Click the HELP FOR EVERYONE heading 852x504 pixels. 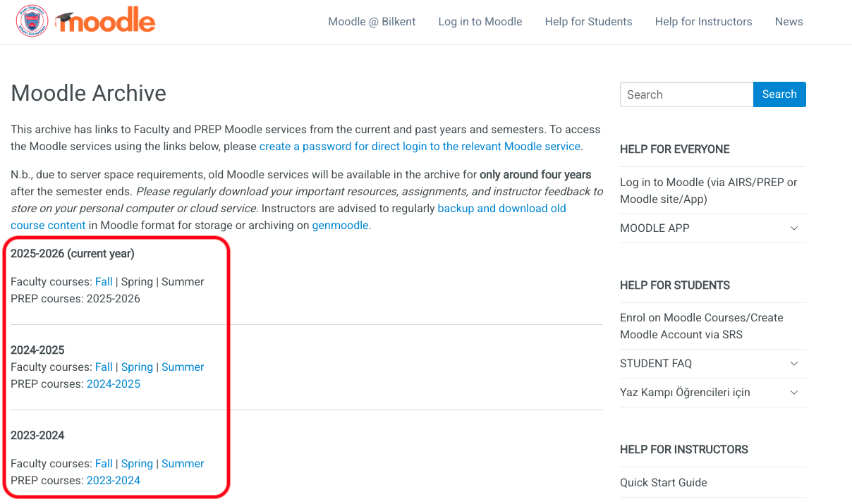pyautogui.click(x=675, y=149)
